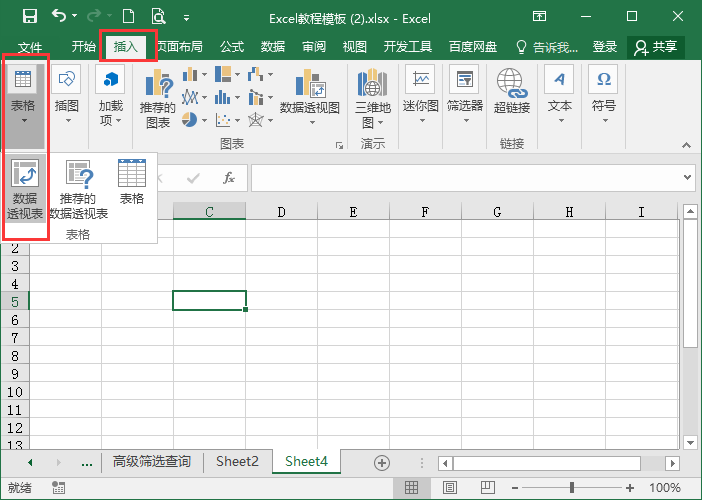Click the 数据透视表 (PivotTable) icon

(27, 187)
